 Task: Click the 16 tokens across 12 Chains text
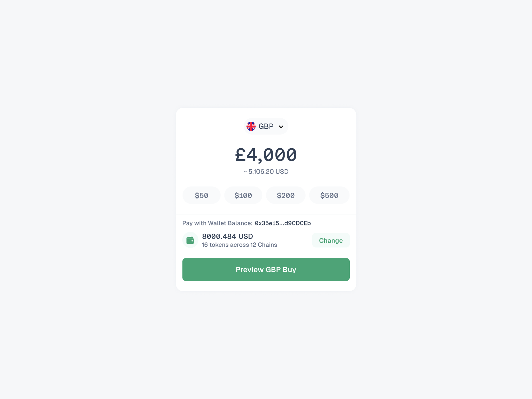pos(239,245)
